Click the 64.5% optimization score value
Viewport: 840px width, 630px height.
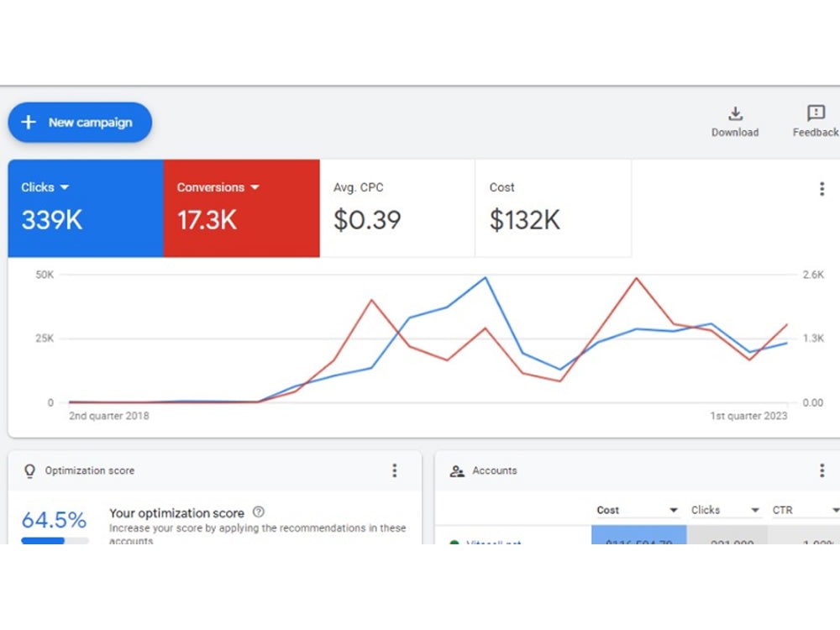[x=54, y=520]
